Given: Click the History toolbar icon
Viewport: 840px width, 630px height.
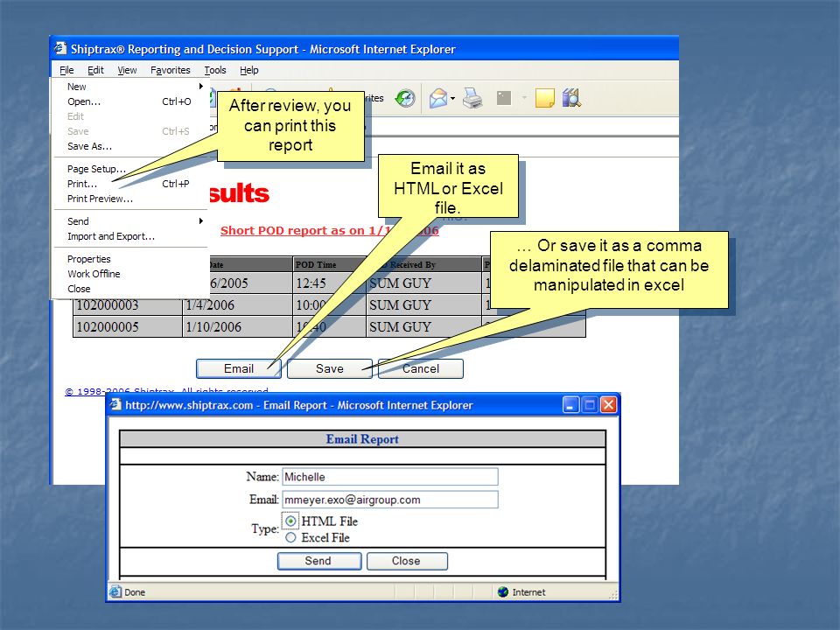Looking at the screenshot, I should [405, 98].
